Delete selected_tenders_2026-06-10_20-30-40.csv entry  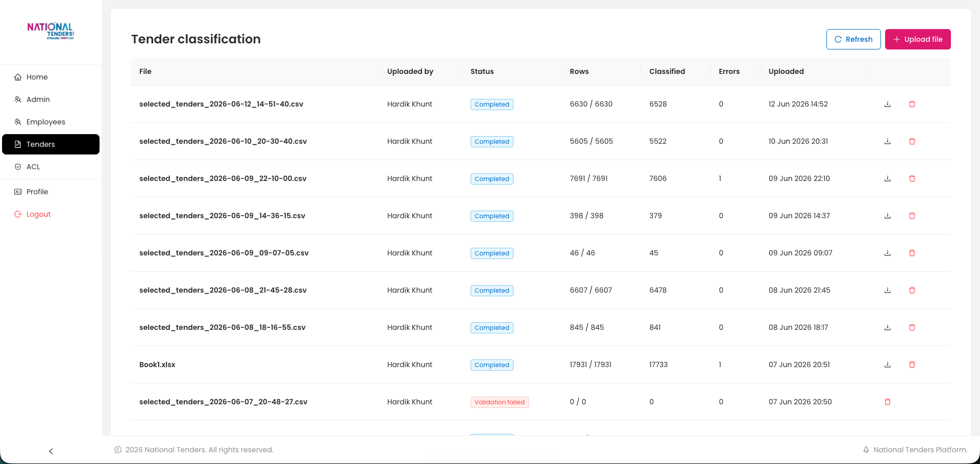click(x=912, y=141)
